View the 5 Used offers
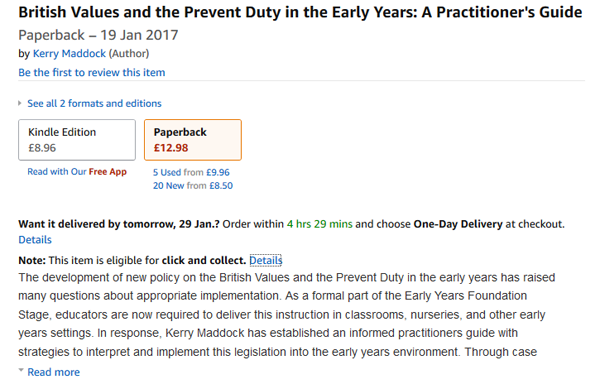600x389 pixels. coord(167,172)
